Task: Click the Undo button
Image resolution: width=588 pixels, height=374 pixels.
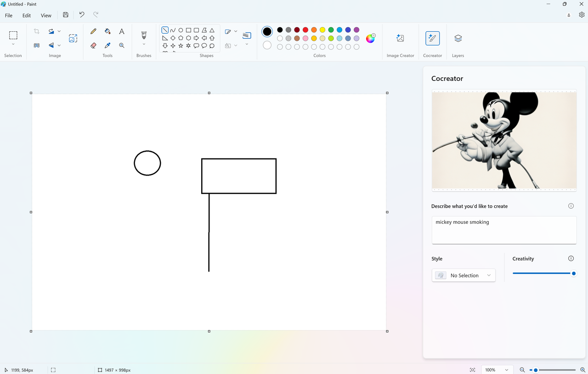Action: [x=81, y=15]
